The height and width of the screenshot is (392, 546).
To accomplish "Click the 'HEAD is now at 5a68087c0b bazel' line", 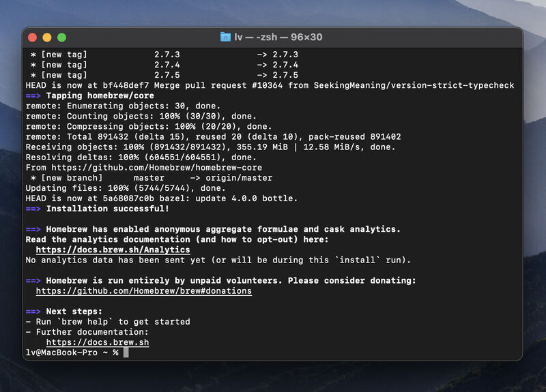I will [162, 198].
